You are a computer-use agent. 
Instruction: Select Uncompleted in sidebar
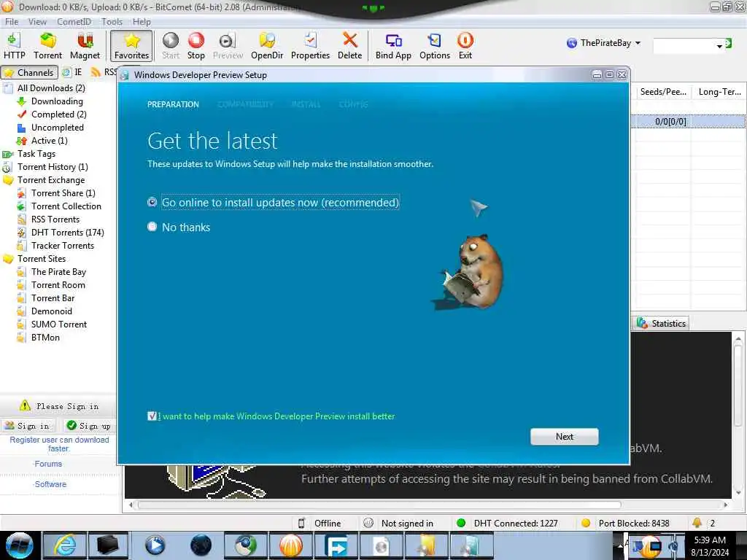click(x=57, y=127)
